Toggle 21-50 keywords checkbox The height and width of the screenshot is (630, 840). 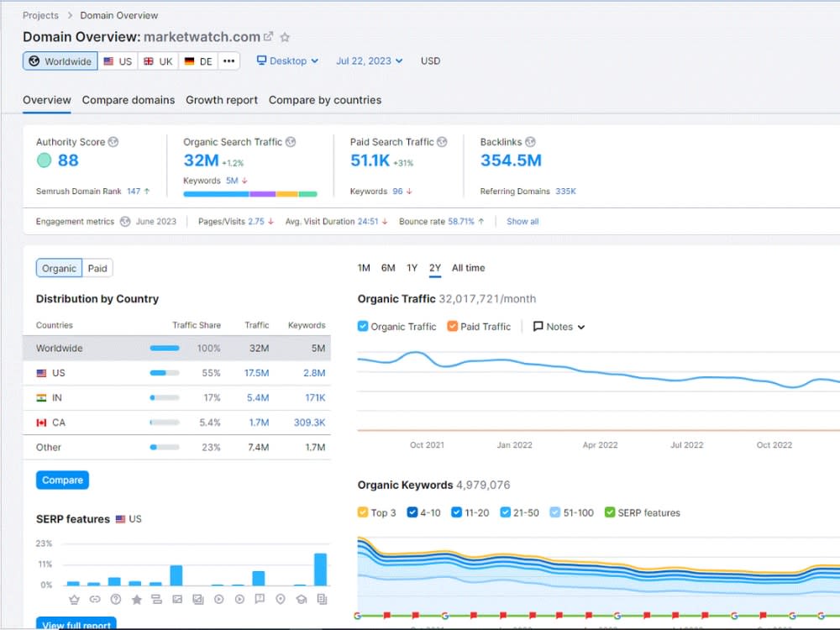pyautogui.click(x=505, y=512)
